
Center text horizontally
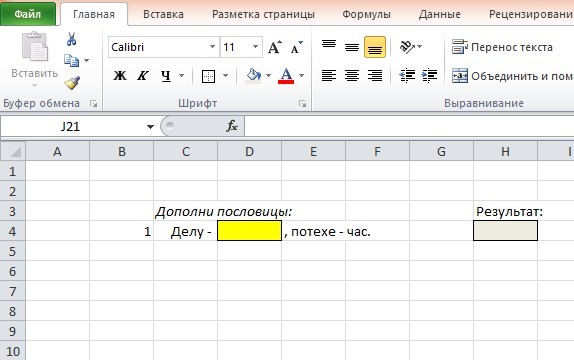pyautogui.click(x=352, y=76)
